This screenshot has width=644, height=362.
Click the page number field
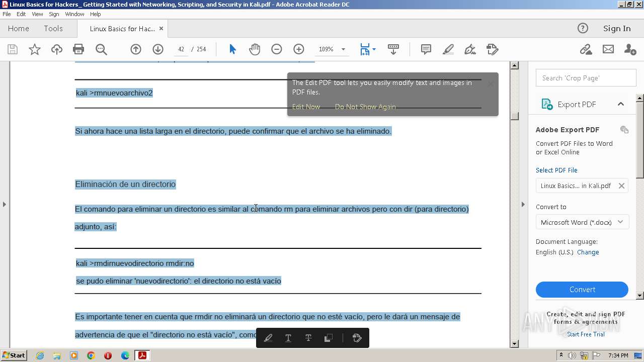click(x=181, y=49)
